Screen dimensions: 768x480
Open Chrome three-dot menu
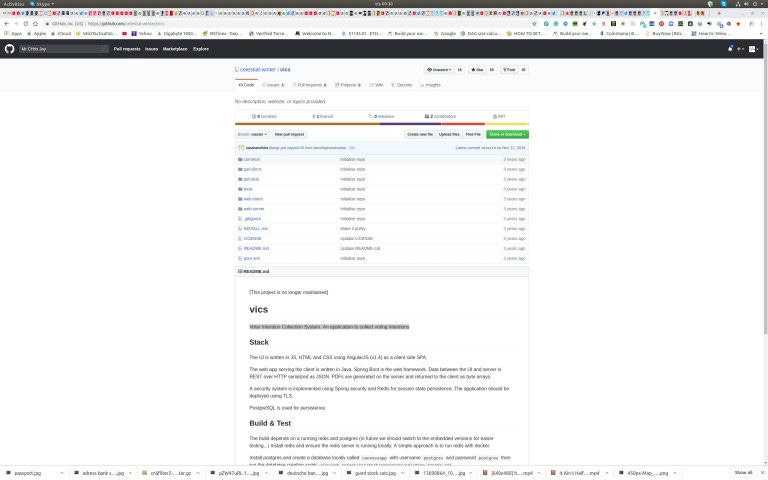[762, 24]
